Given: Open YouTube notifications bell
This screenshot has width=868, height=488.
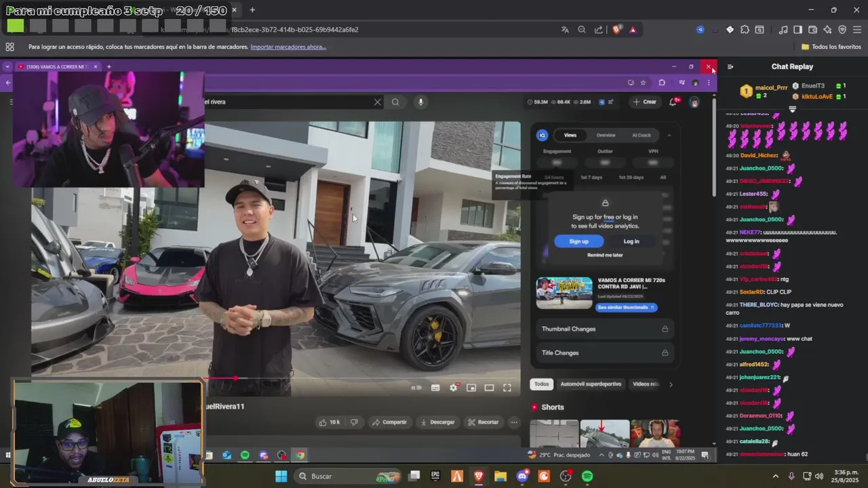Looking at the screenshot, I should pos(673,102).
